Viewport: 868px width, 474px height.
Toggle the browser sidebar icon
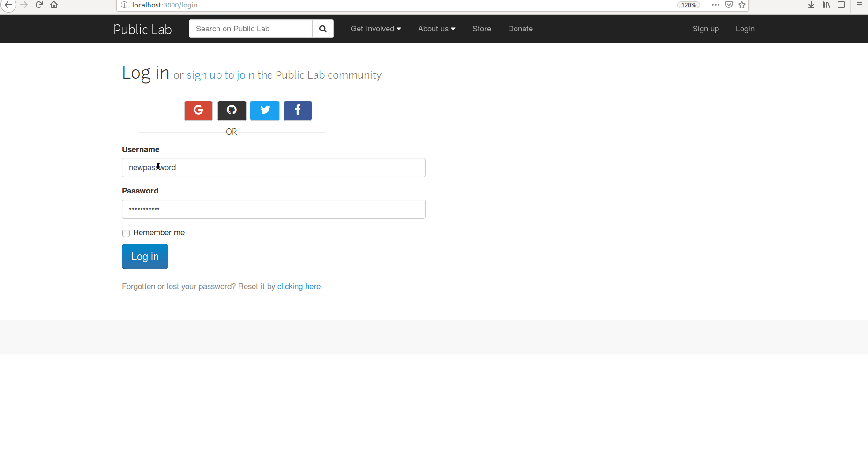pos(841,5)
